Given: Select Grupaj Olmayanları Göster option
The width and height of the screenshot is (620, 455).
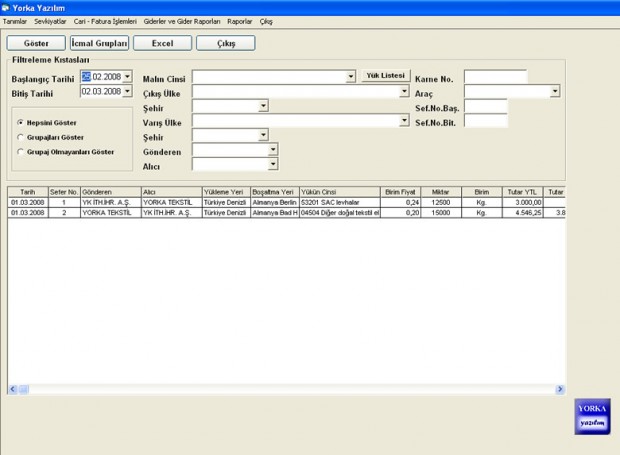Looking at the screenshot, I should [x=21, y=152].
